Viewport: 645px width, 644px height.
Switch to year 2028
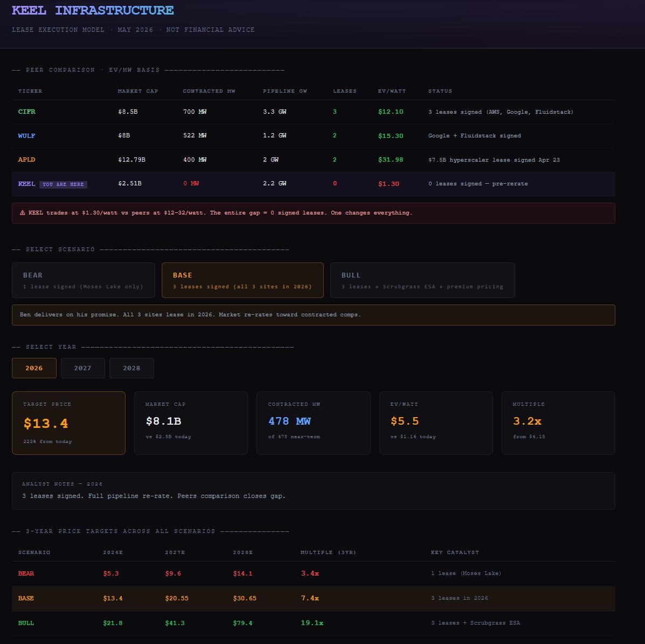tap(131, 368)
